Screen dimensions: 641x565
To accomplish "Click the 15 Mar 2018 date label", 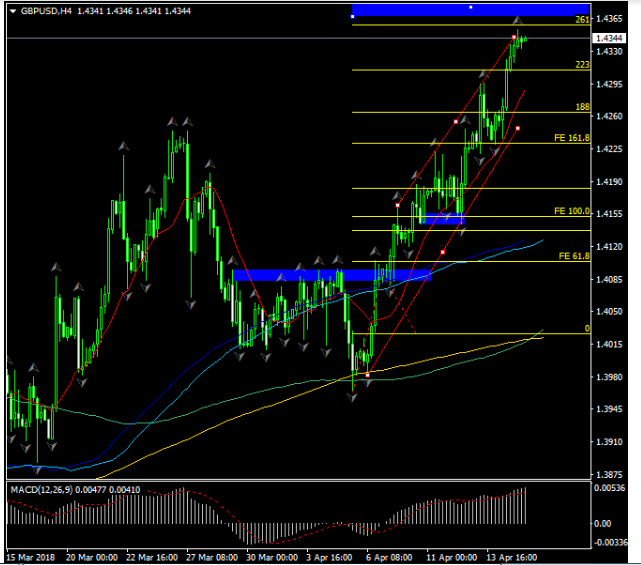I will tap(31, 556).
